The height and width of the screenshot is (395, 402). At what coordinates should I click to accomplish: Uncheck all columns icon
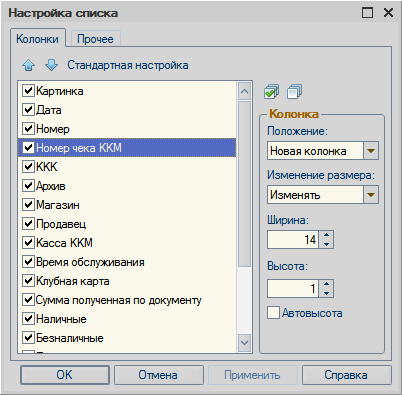pyautogui.click(x=294, y=91)
